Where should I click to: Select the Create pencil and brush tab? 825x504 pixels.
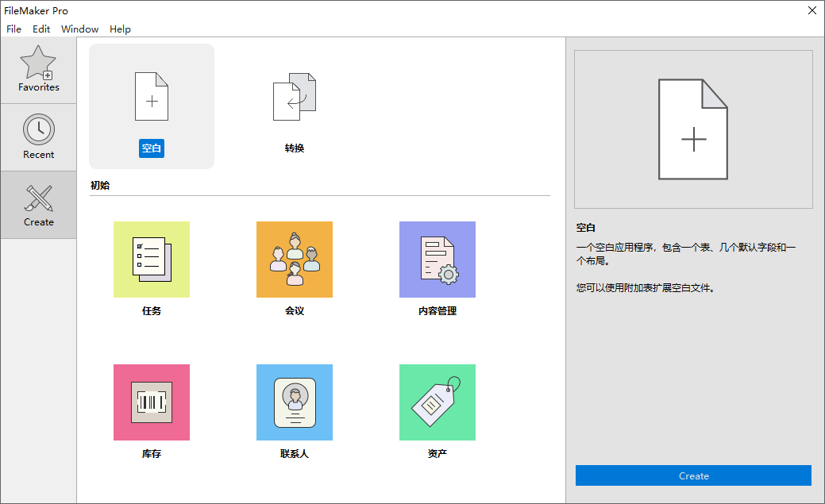38,205
